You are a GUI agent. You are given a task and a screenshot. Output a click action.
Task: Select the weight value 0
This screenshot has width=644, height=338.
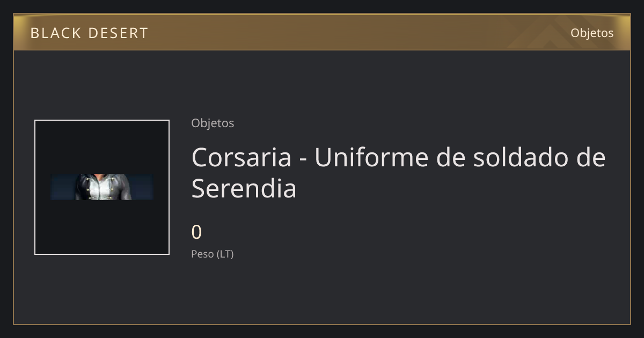coord(196,232)
